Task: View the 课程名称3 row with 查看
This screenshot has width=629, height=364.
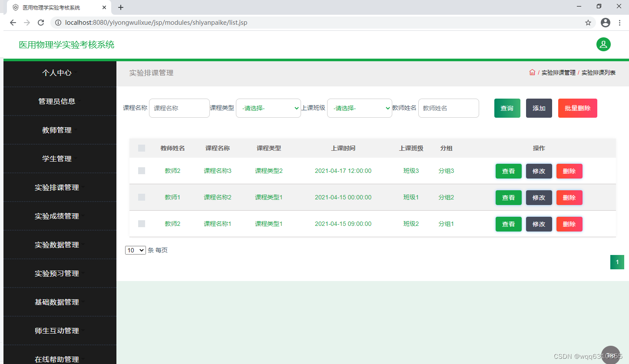Action: 509,171
